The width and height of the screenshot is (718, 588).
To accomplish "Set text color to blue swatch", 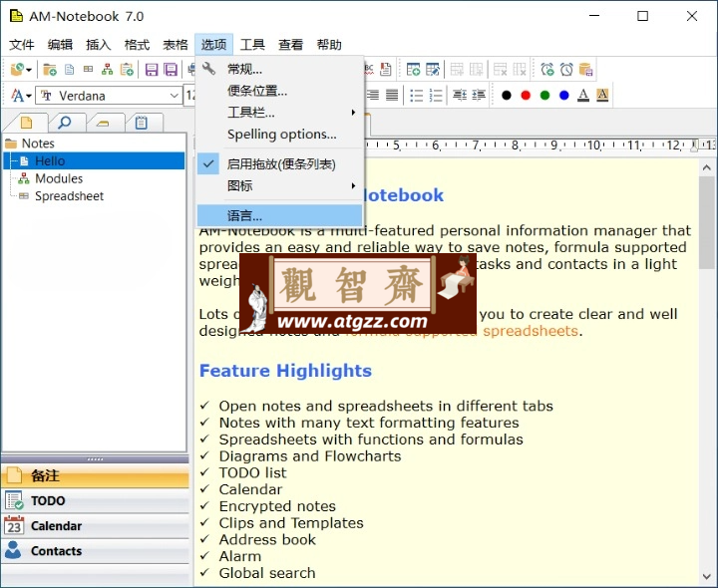I will click(564, 96).
